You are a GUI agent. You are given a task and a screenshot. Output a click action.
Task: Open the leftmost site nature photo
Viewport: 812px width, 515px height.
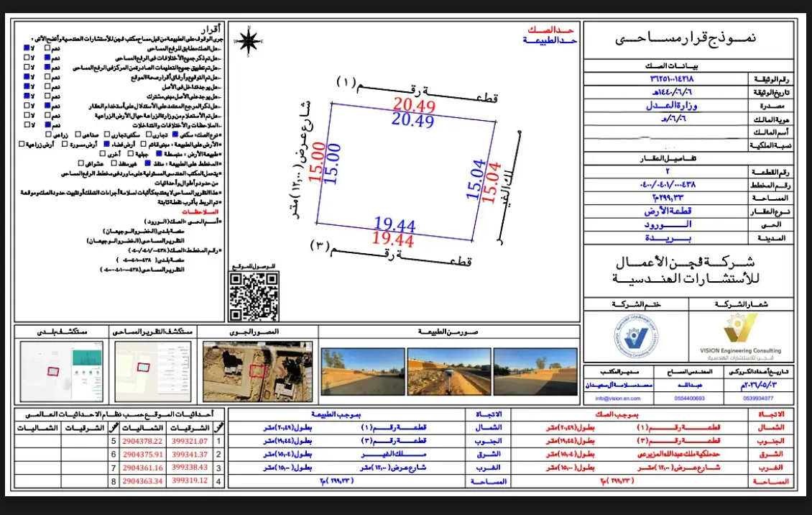click(x=362, y=371)
